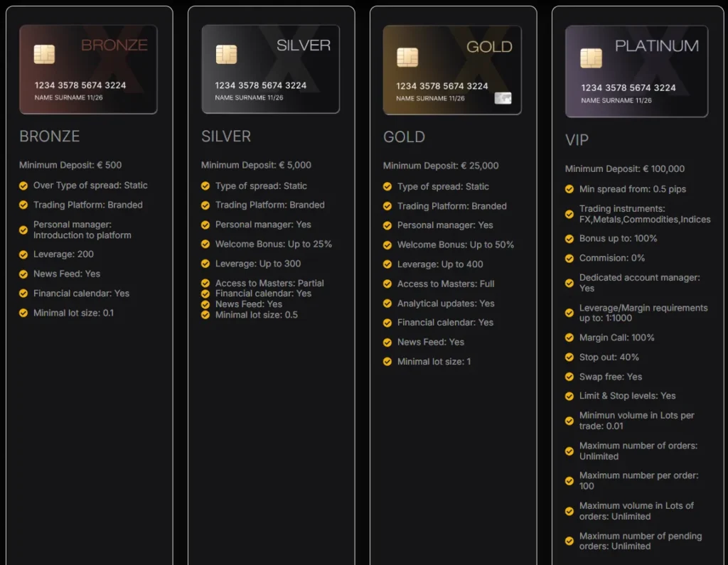Click checkmark next to Gold Analytical updates
This screenshot has height=565, width=728.
pos(387,303)
